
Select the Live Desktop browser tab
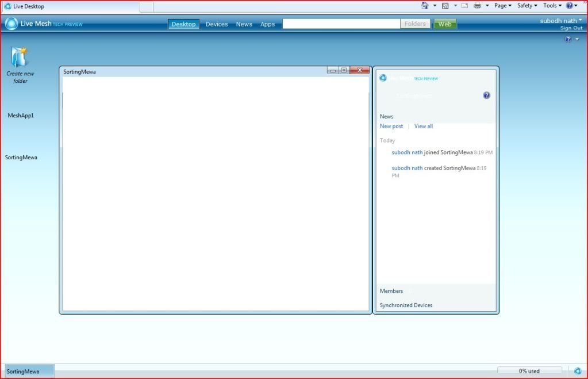point(71,6)
